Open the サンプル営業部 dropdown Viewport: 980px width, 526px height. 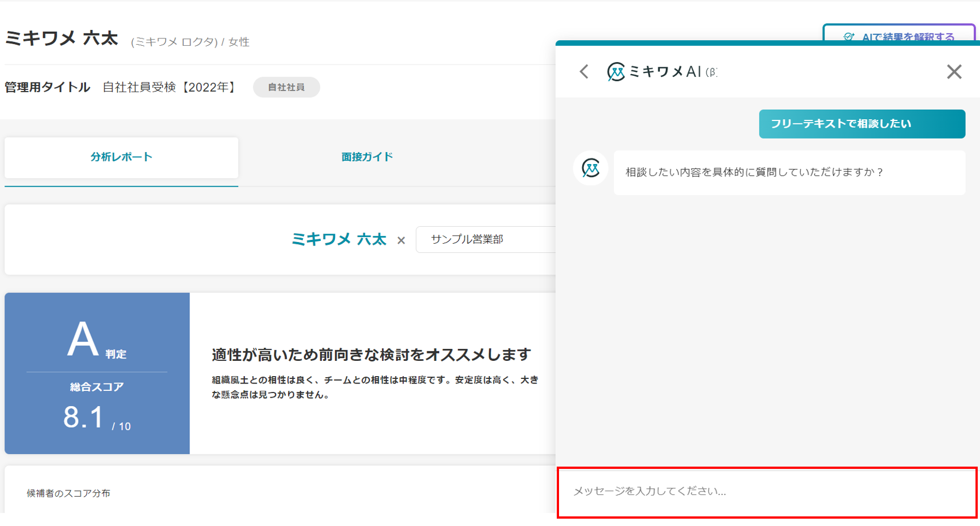(x=485, y=239)
